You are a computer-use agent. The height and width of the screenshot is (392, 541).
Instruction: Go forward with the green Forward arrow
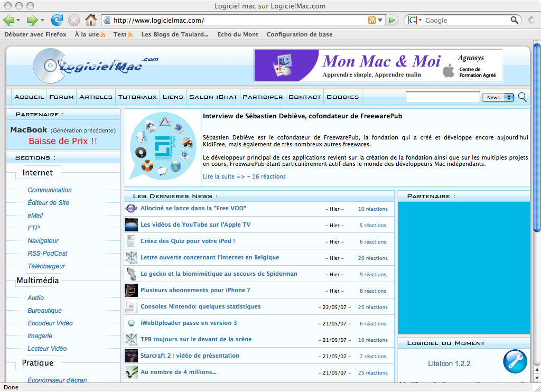point(32,20)
